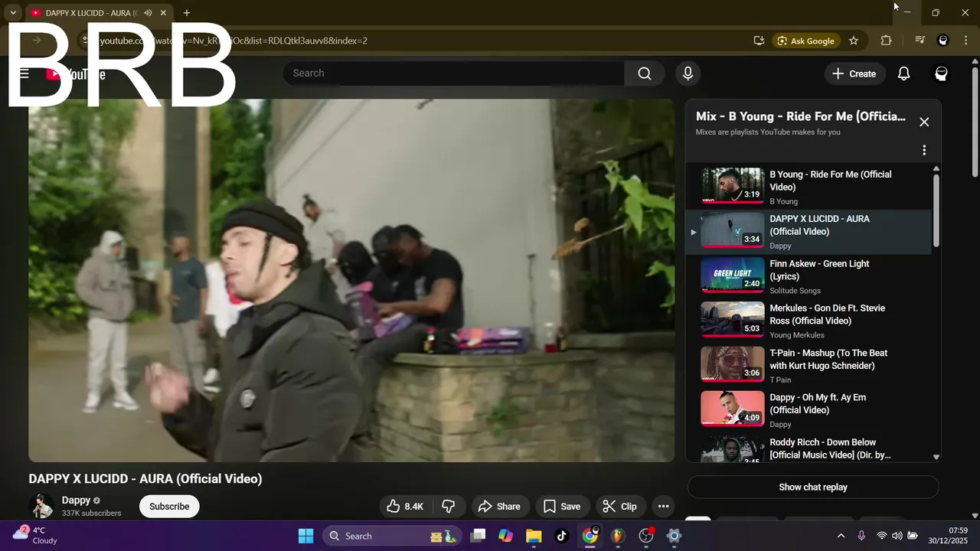
Task: Start voice search with the microphone icon
Action: tap(688, 73)
